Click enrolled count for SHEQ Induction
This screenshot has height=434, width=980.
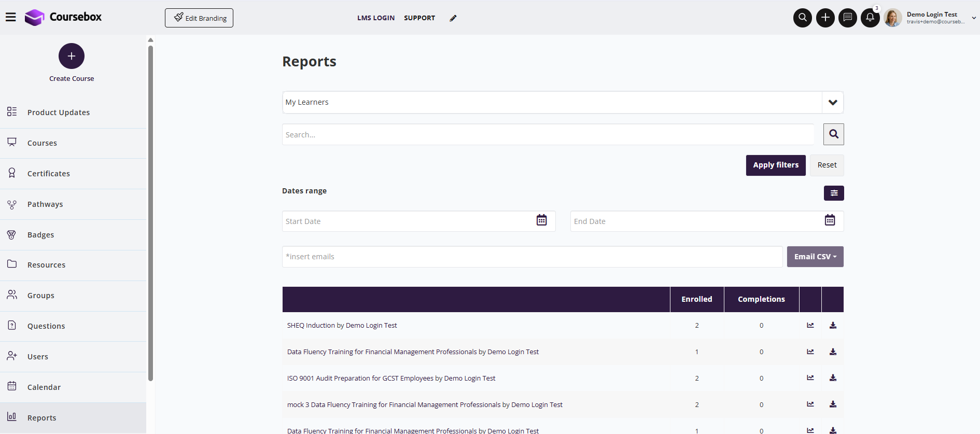697,326
